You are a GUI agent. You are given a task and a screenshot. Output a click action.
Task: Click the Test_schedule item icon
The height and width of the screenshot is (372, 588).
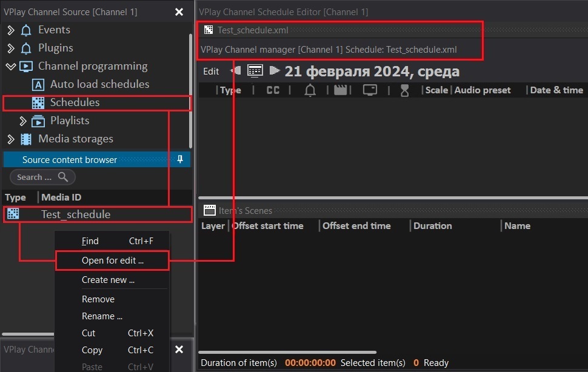[13, 213]
